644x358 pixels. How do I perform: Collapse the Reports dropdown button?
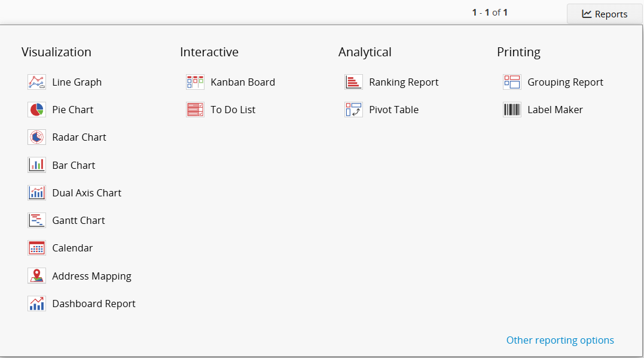coord(605,14)
